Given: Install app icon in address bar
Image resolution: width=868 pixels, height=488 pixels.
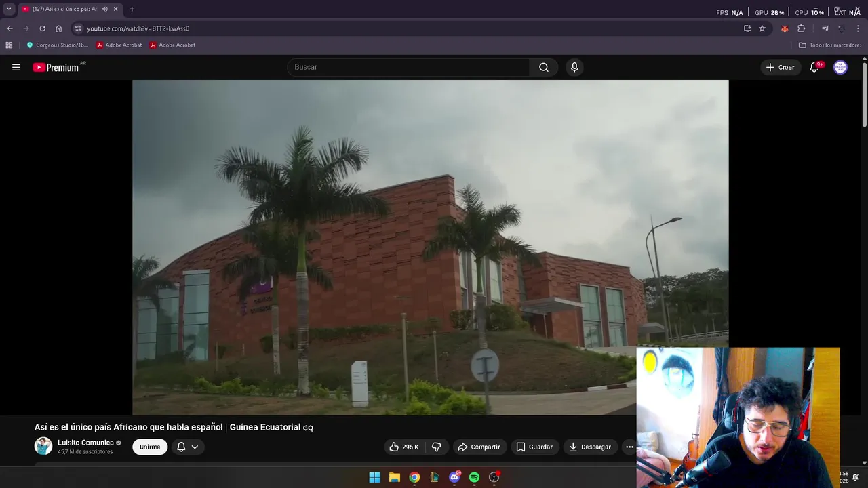Looking at the screenshot, I should coord(747,28).
